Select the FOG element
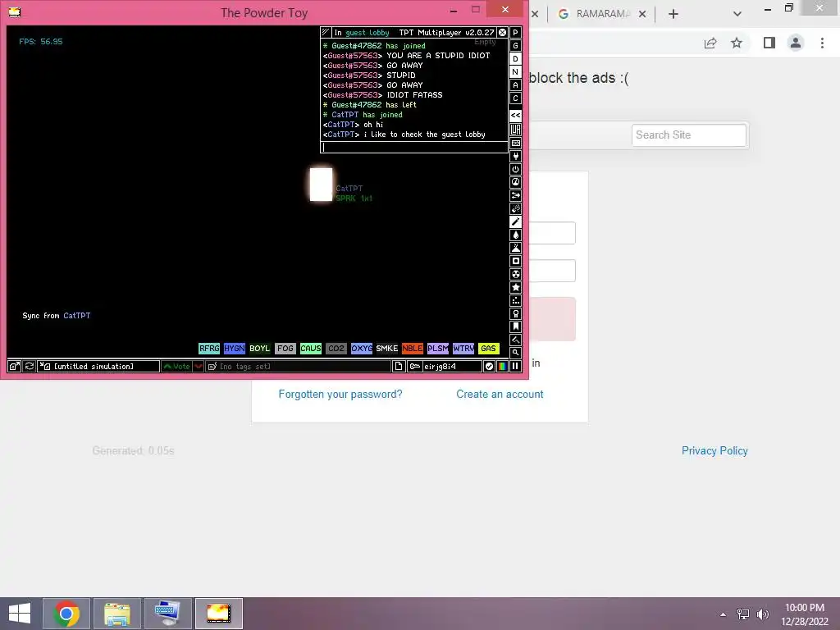 (x=285, y=348)
